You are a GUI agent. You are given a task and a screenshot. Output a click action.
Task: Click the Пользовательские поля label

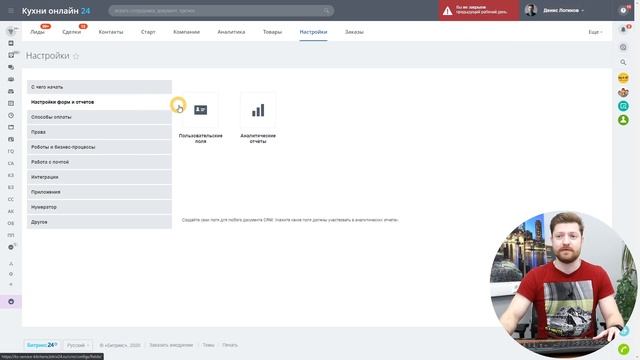click(x=200, y=138)
